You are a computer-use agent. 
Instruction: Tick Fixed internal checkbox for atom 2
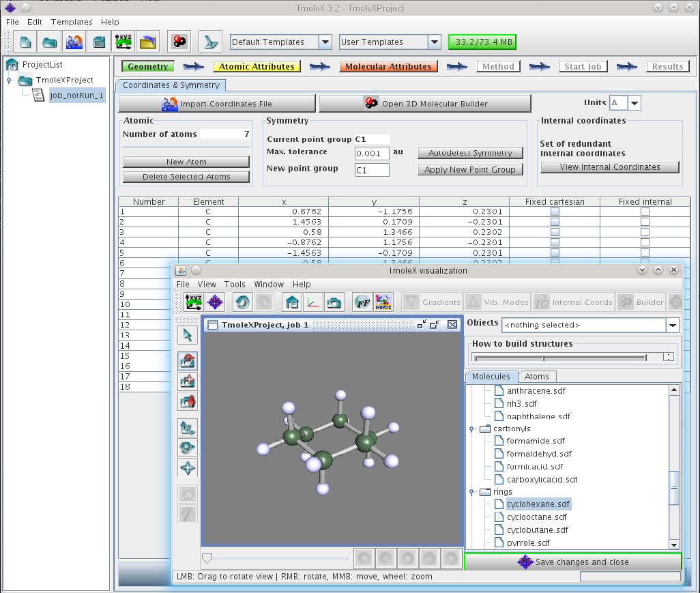(x=645, y=222)
